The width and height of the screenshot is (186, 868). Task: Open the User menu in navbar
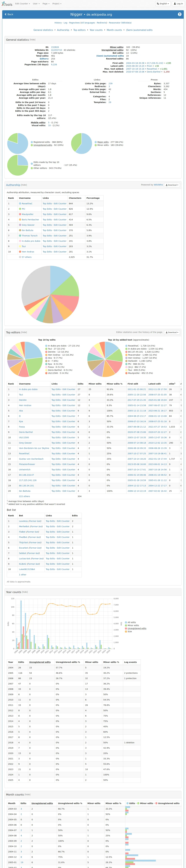[36, 4]
